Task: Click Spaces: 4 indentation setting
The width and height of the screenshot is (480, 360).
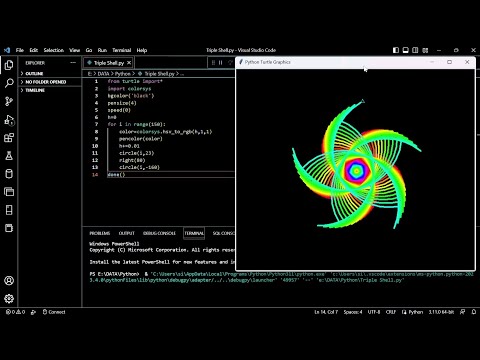Action: [353, 312]
